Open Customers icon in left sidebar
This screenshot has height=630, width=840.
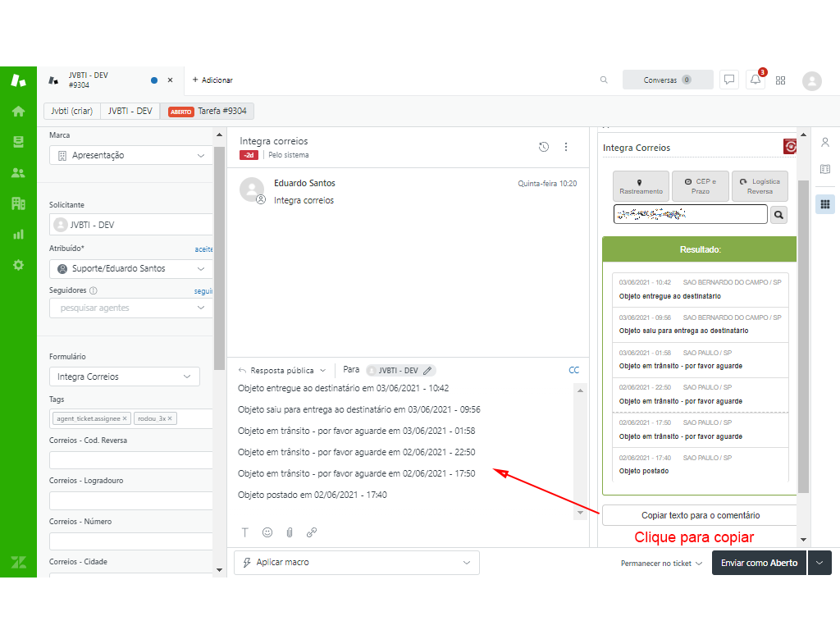click(x=18, y=172)
